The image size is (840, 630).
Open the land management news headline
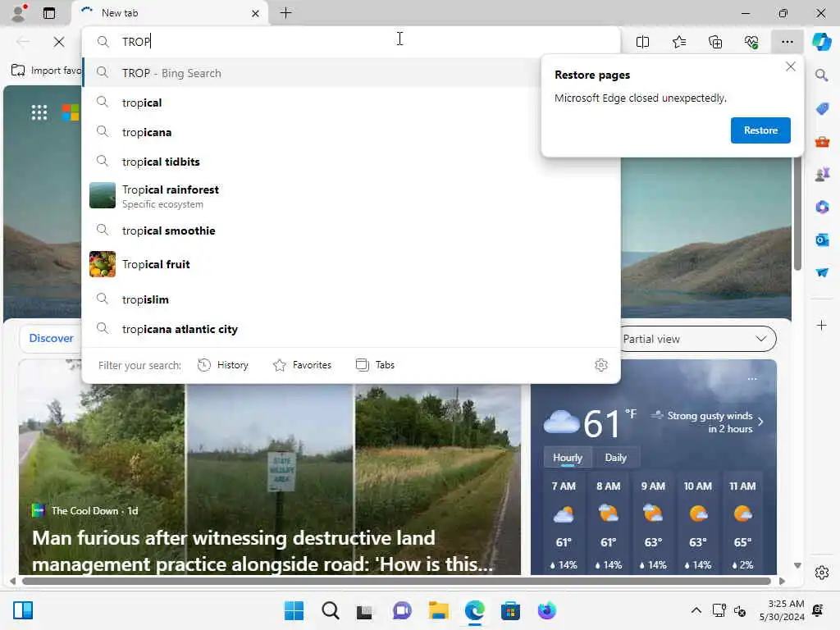click(x=262, y=550)
